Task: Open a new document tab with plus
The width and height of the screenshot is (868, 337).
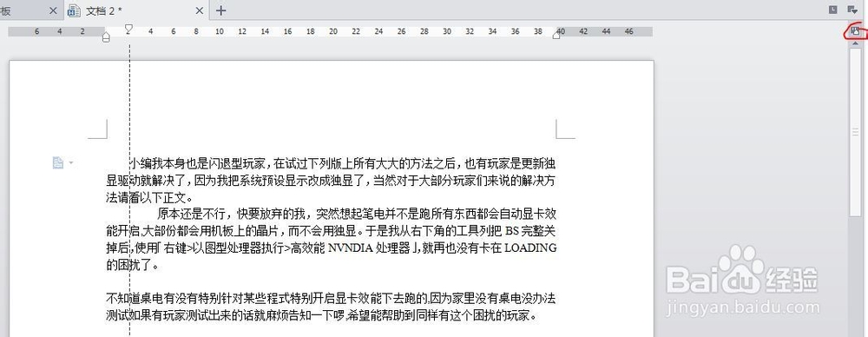Action: 220,10
